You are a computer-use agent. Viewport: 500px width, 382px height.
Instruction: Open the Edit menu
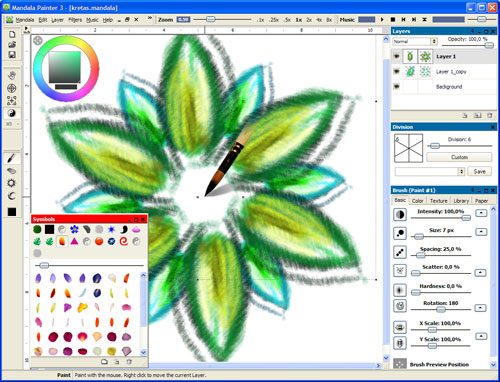(x=43, y=20)
